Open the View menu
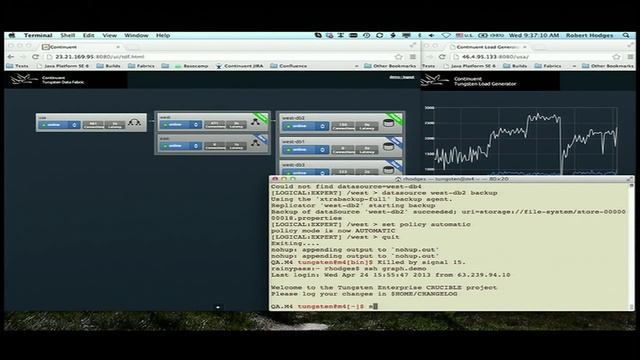 [109, 36]
